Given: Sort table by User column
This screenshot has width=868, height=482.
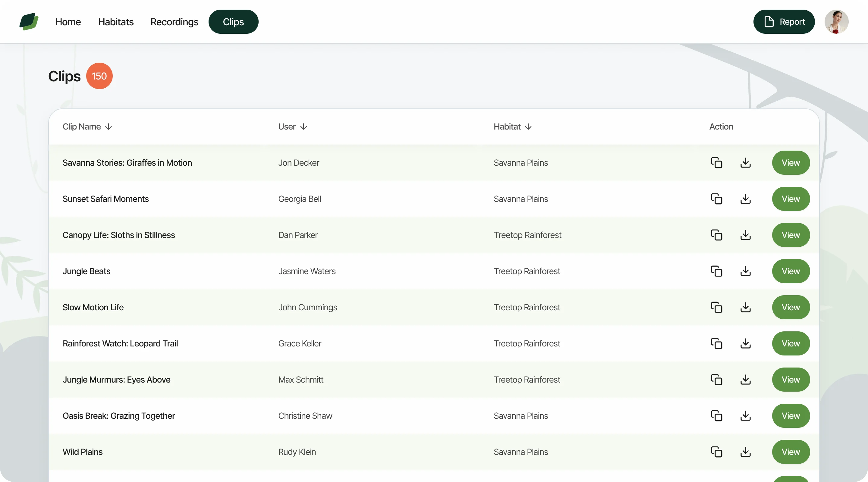Looking at the screenshot, I should [x=292, y=127].
